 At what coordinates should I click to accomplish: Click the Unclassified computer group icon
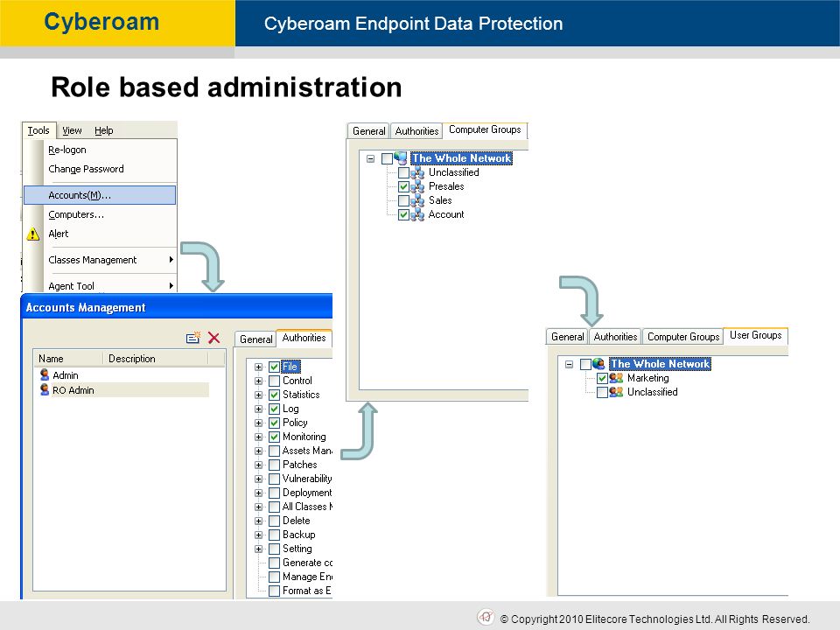coord(417,172)
